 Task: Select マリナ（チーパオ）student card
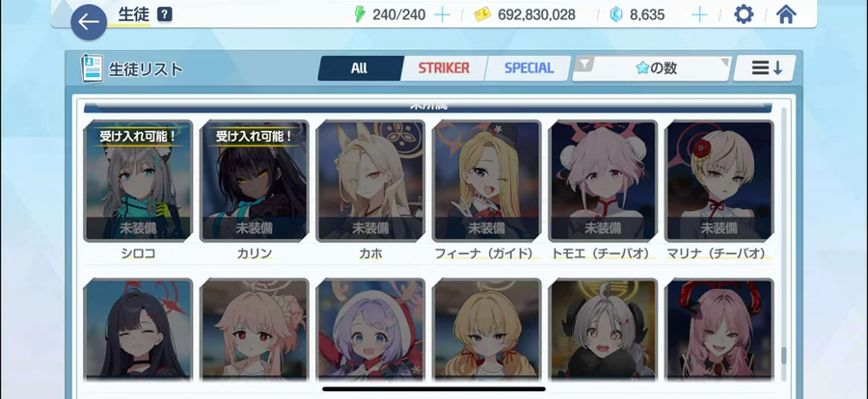(x=719, y=181)
